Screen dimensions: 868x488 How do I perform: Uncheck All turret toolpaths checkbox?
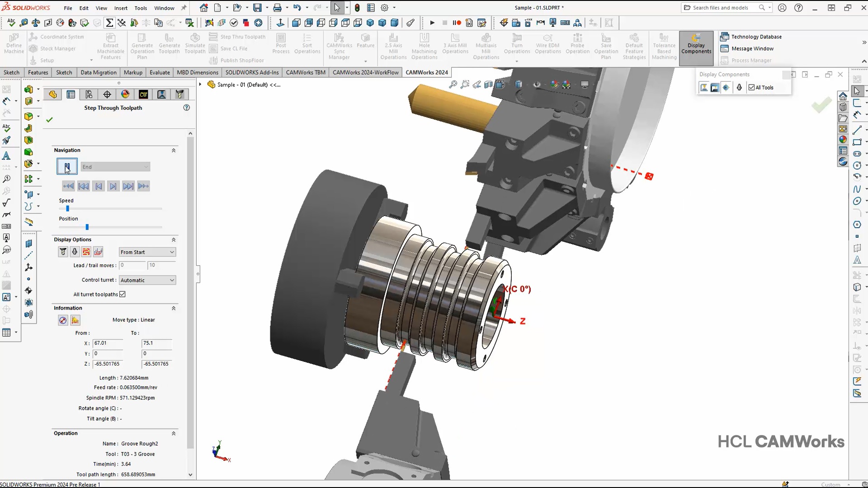tap(123, 294)
